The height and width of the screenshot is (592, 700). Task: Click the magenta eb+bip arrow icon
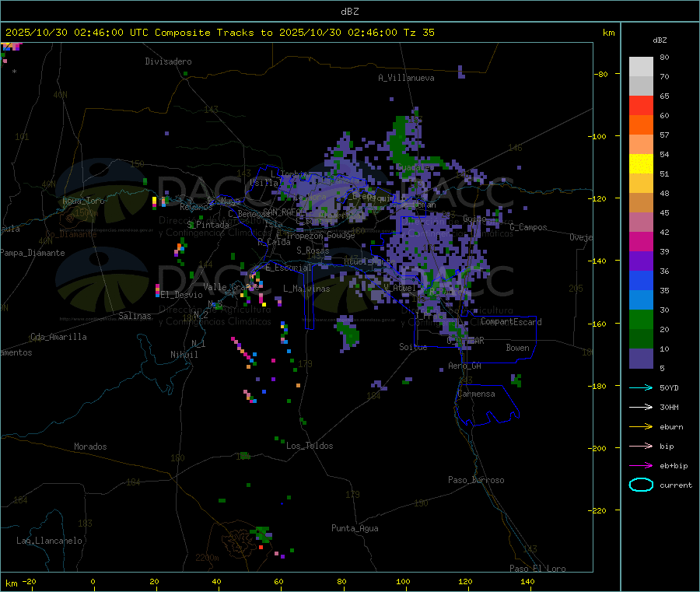(641, 466)
